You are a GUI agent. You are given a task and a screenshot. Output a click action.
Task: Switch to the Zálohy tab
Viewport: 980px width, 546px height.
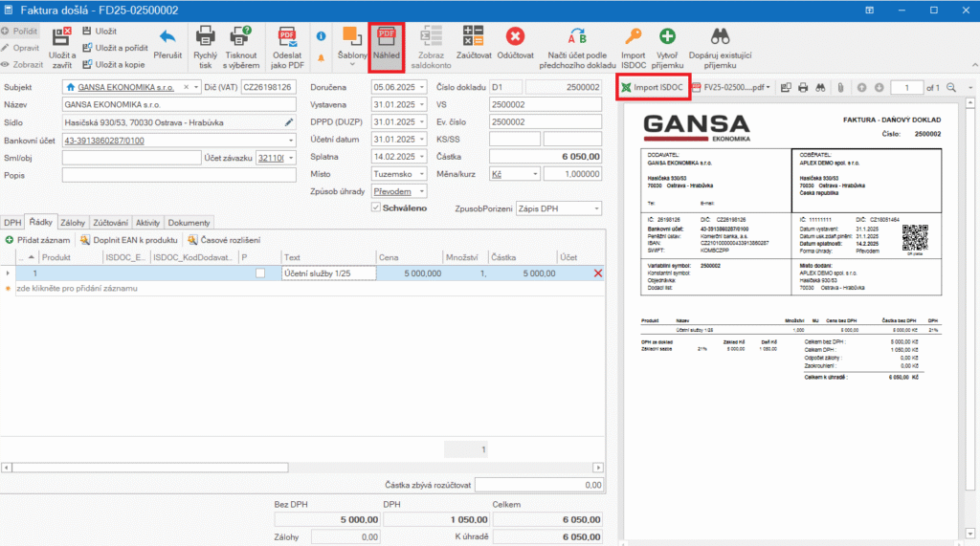[73, 223]
